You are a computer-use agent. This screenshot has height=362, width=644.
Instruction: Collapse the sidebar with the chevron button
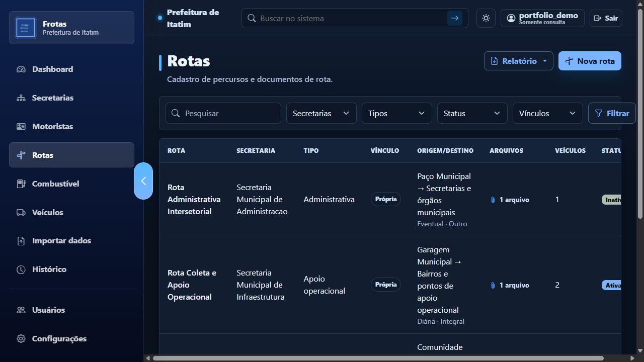143,181
